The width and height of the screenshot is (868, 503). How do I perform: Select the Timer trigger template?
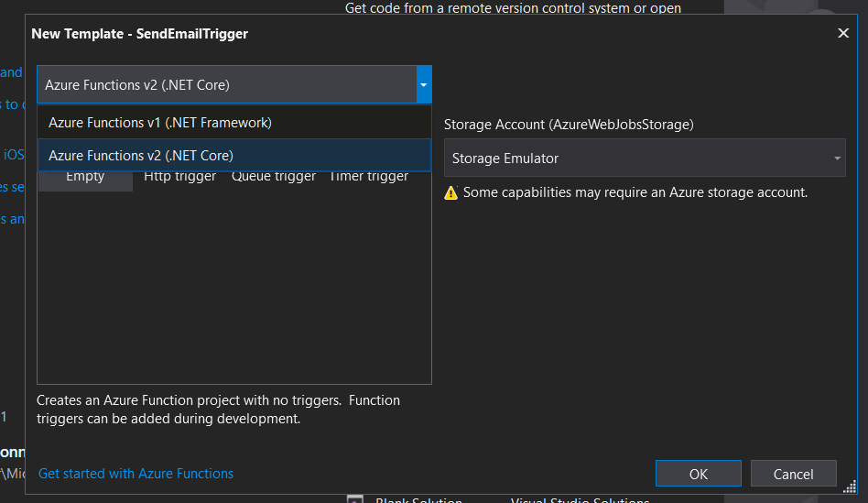[x=369, y=177]
